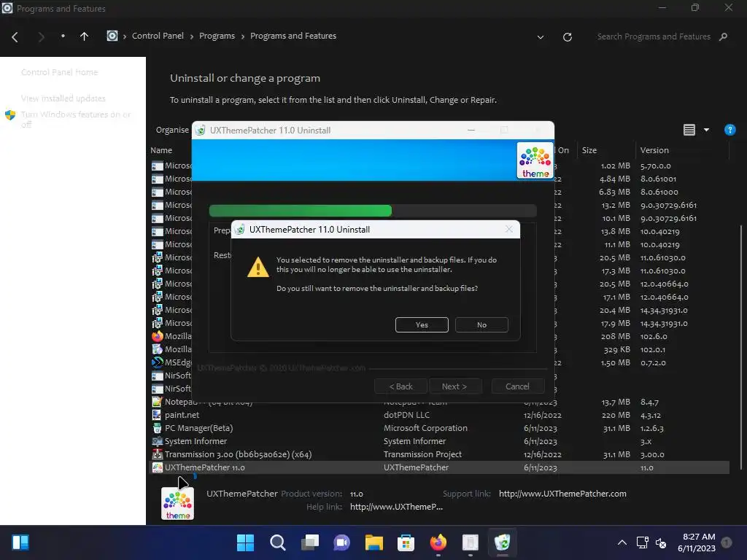Go back in Control Panel navigation
Image resolution: width=747 pixels, height=560 pixels.
click(x=15, y=36)
